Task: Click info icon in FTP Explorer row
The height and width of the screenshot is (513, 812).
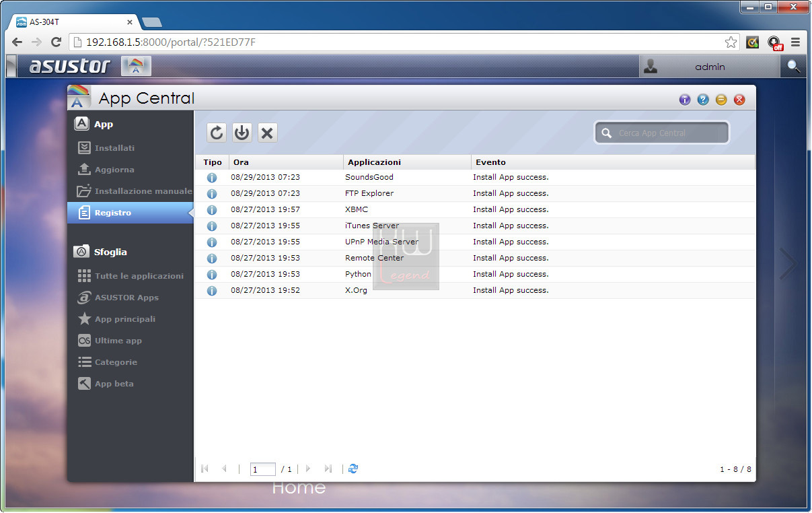Action: pos(212,194)
